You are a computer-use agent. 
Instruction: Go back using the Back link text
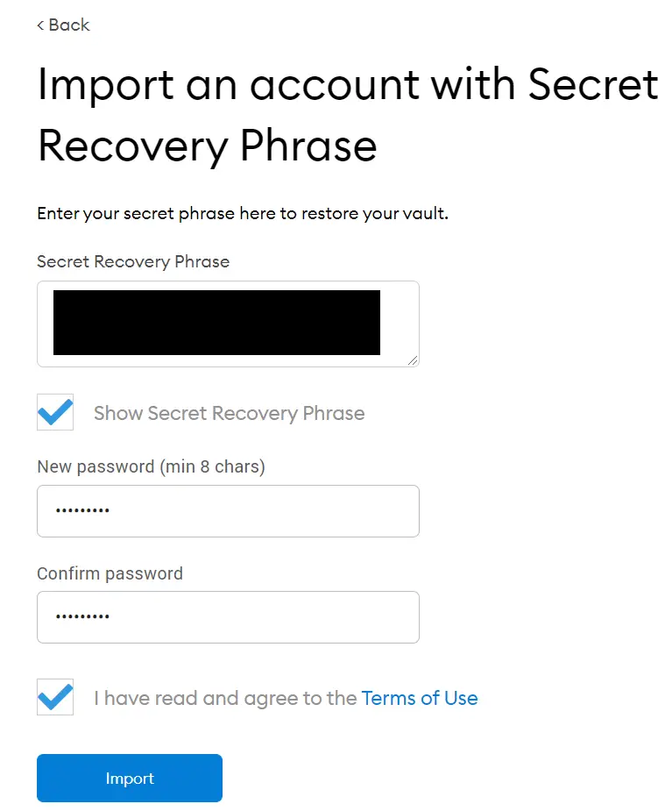[x=68, y=25]
